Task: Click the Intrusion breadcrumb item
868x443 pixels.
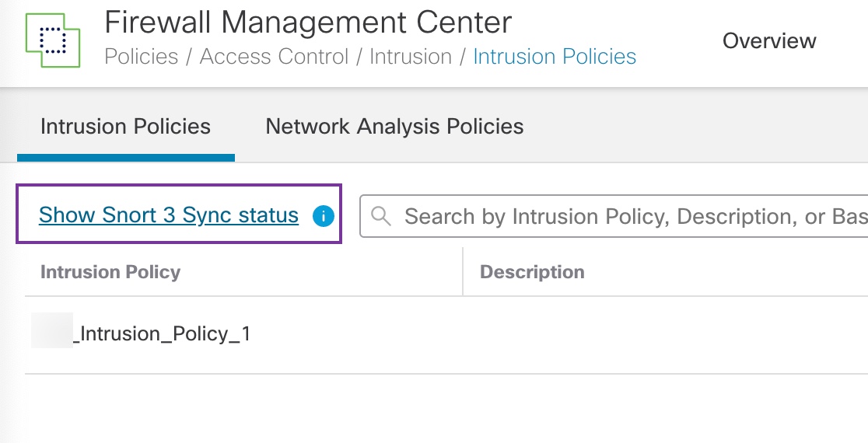Action: click(410, 58)
